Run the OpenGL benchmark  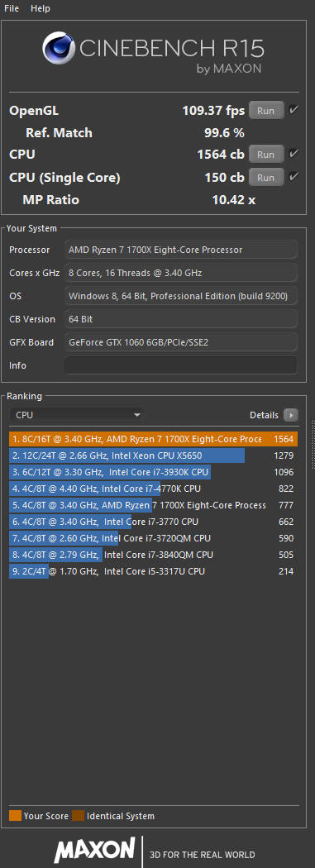tap(266, 111)
